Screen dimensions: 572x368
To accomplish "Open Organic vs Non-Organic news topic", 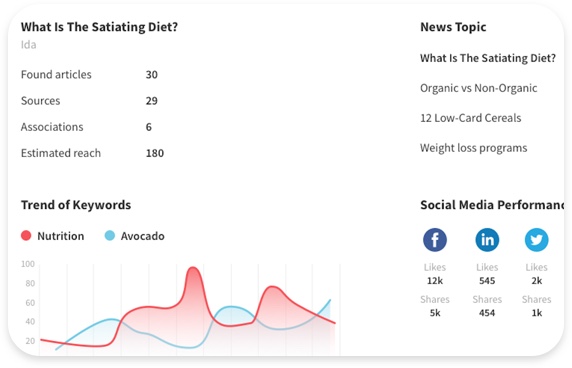I will [x=478, y=88].
